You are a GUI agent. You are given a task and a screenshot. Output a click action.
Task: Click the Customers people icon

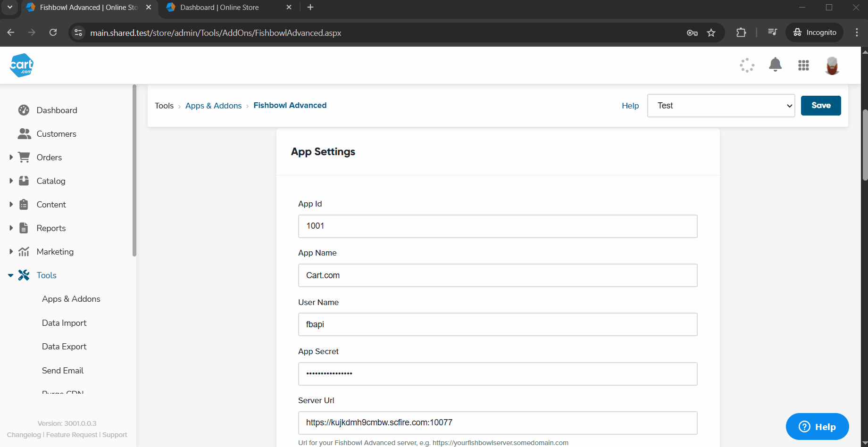pyautogui.click(x=24, y=133)
